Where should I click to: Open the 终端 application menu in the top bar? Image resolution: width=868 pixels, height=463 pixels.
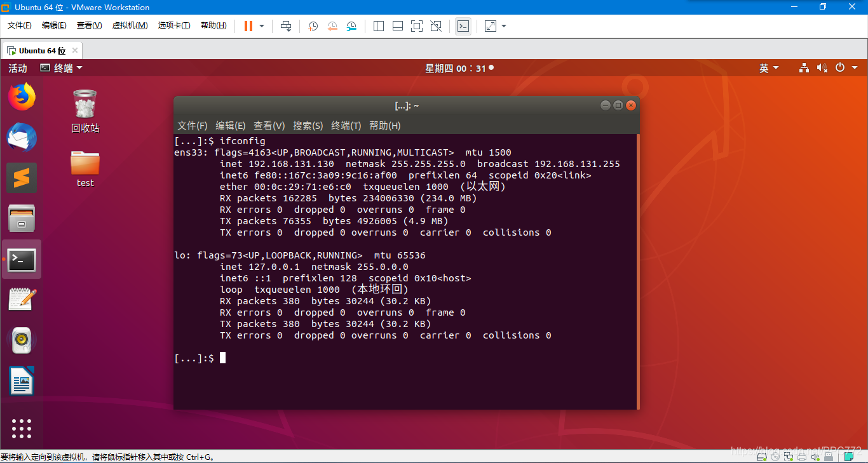62,68
